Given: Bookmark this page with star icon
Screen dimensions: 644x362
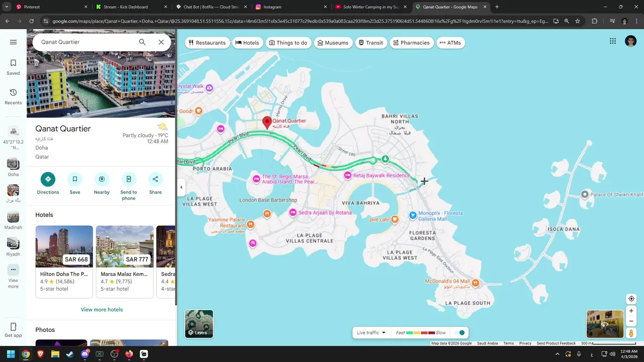Looking at the screenshot, I should (x=578, y=21).
